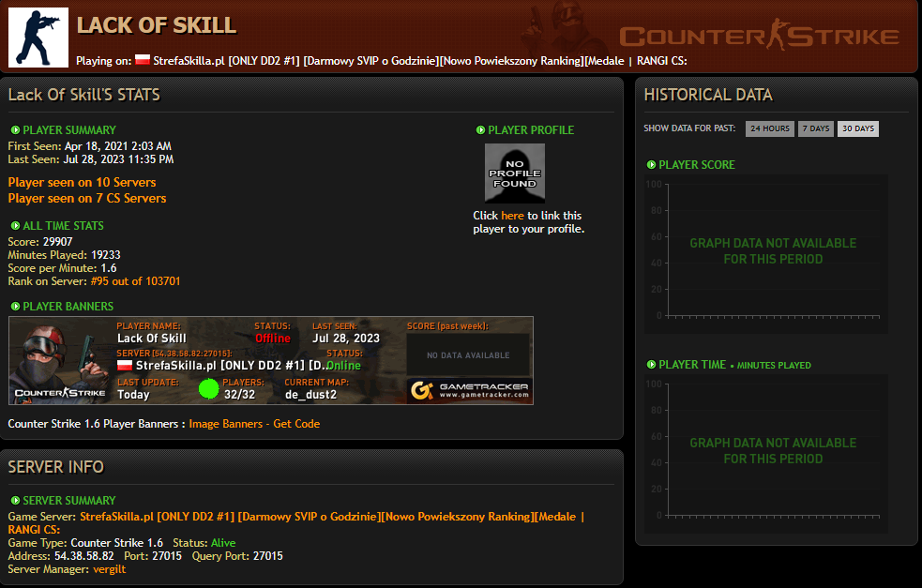
Task: Click 'here' to link player profile
Action: (x=512, y=216)
